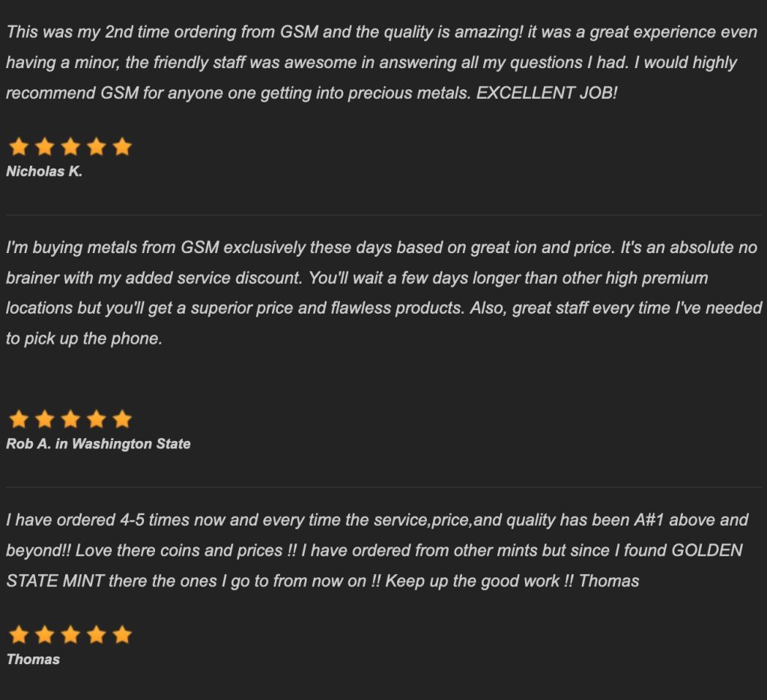Select the fifth star in Nicholas K.'s rating

pyautogui.click(x=122, y=147)
